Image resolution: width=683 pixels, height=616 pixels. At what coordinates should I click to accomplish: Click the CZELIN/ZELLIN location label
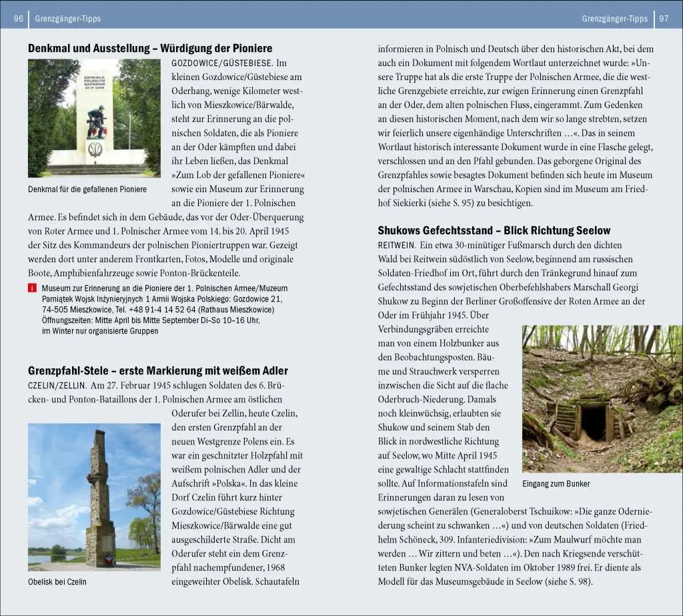point(57,386)
